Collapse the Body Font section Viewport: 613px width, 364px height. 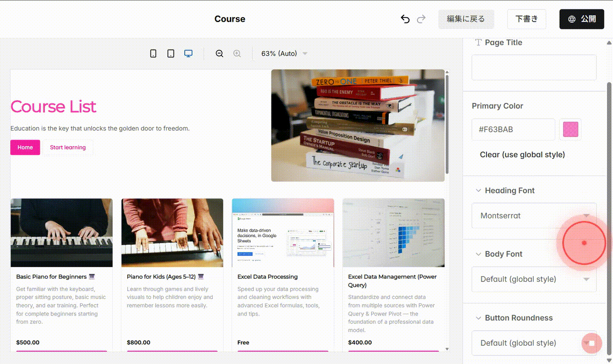478,254
